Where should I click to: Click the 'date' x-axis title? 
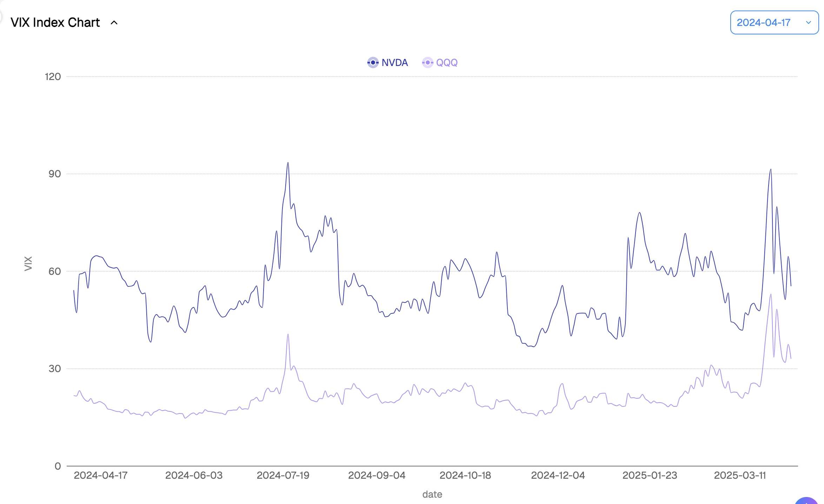coord(432,494)
